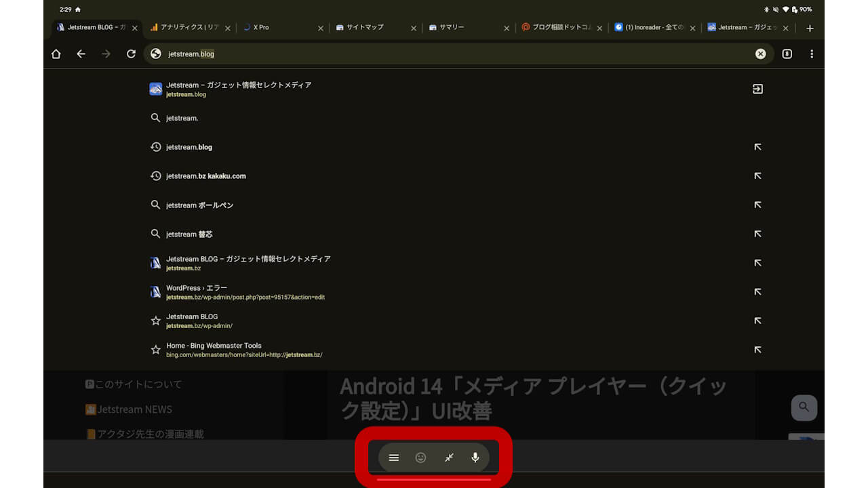Open the emoji picker in keyboard toolbar
The width and height of the screenshot is (868, 488).
pos(420,457)
